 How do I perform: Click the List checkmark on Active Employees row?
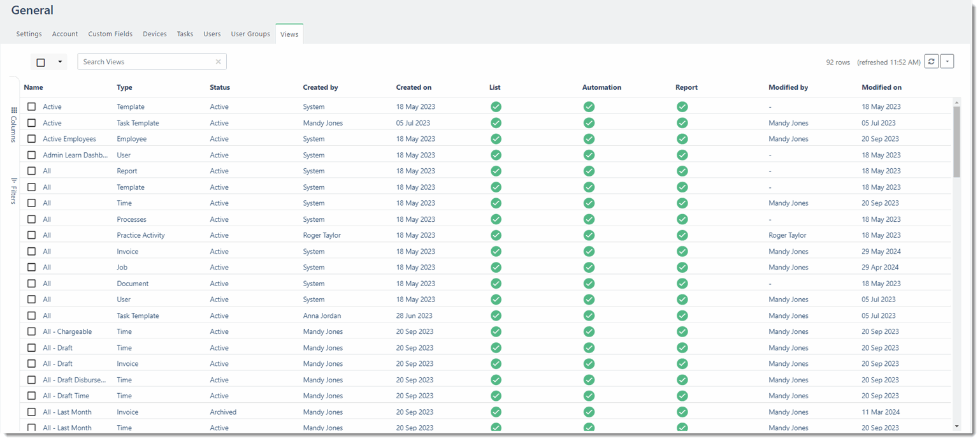click(x=496, y=138)
